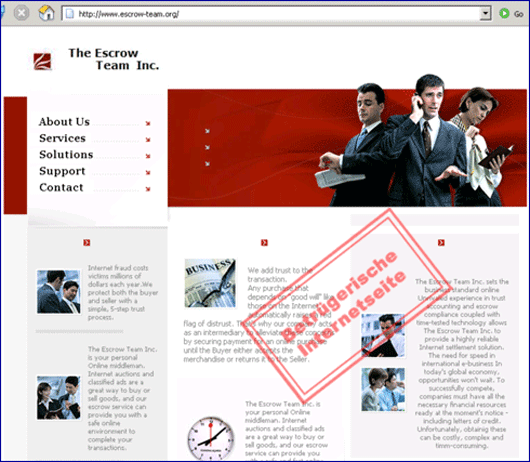Open the address bar URL dropdown
This screenshot has height=462, width=530.
click(485, 14)
